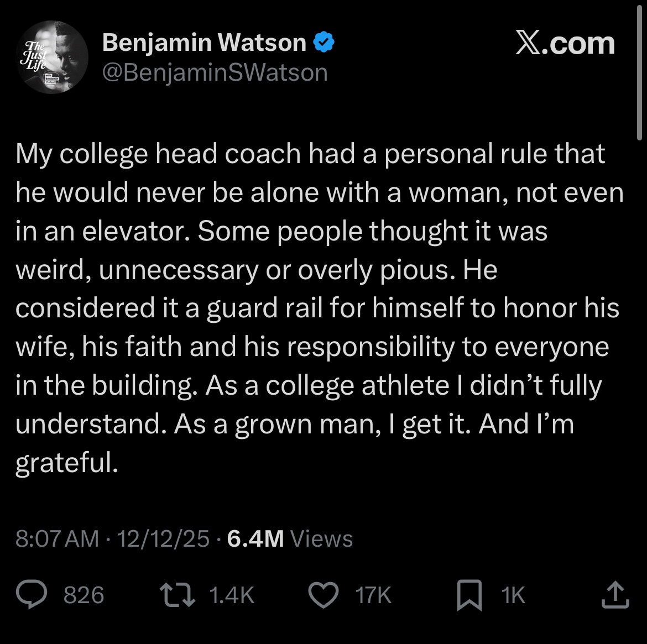Click the blue verified checkmark badge
Screen dimensions: 647x644
click(323, 43)
